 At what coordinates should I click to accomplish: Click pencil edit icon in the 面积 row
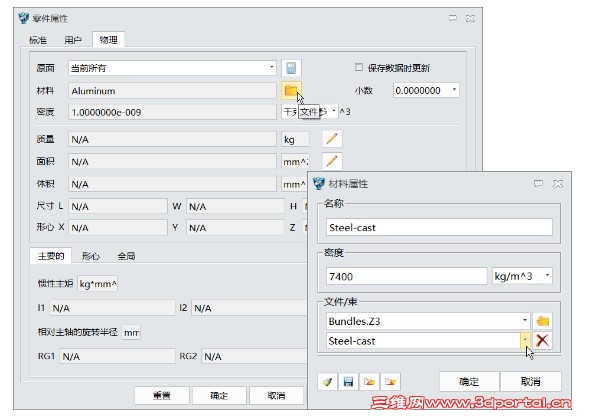pyautogui.click(x=332, y=161)
